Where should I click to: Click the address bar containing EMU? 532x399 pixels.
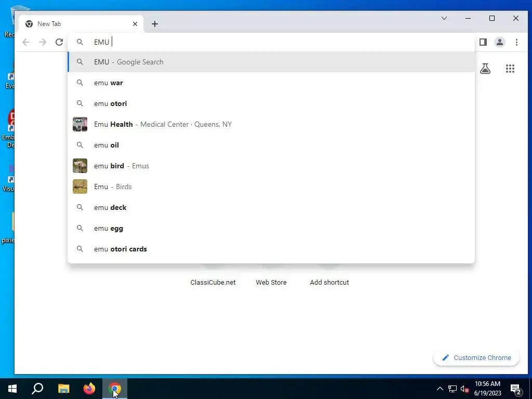[271, 42]
